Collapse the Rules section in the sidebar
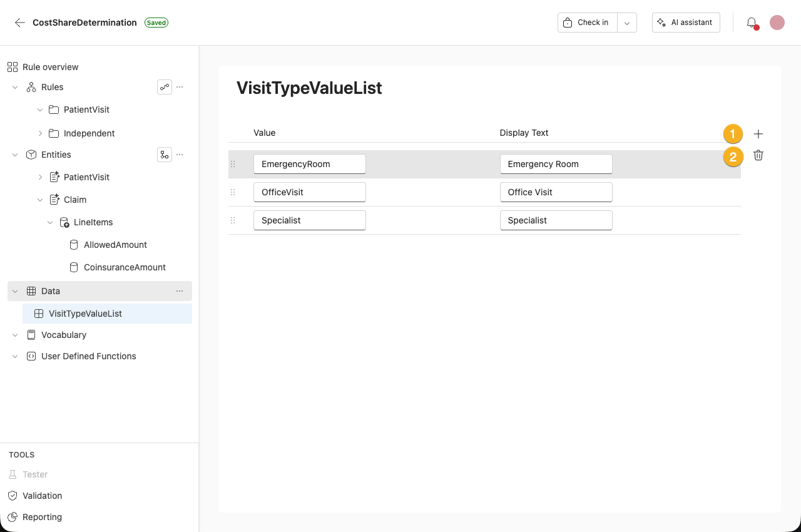 [x=14, y=87]
